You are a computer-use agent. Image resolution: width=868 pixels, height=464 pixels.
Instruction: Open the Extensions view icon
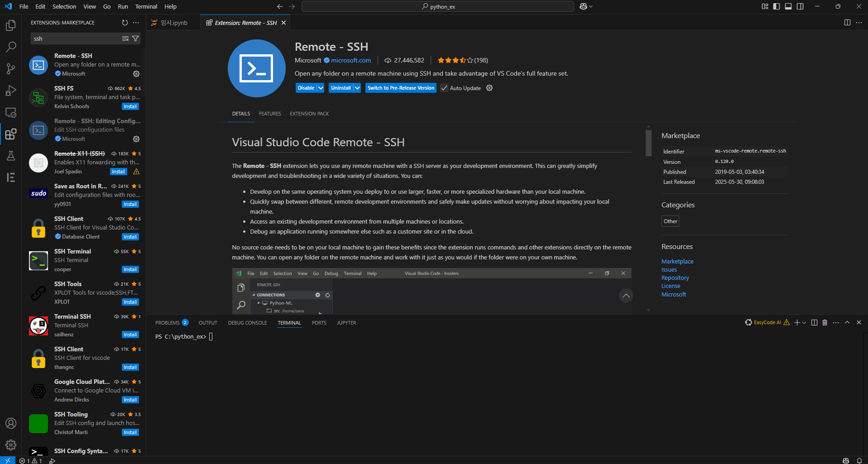pos(11,134)
